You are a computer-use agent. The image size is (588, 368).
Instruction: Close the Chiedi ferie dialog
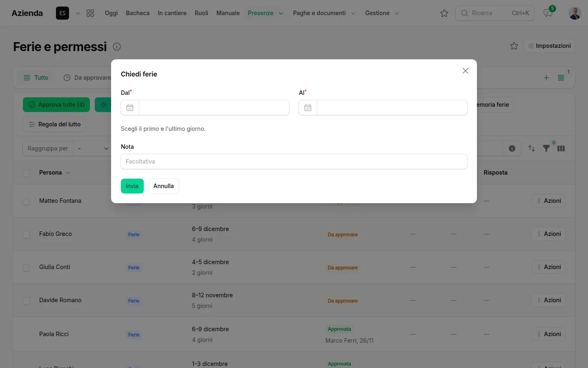point(465,71)
